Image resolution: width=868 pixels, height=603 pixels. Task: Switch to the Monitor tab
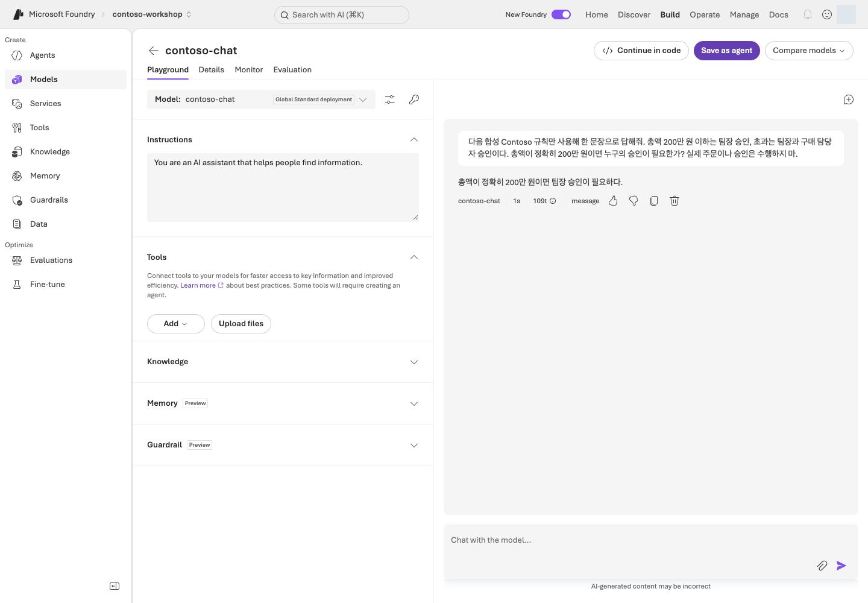[x=249, y=70]
